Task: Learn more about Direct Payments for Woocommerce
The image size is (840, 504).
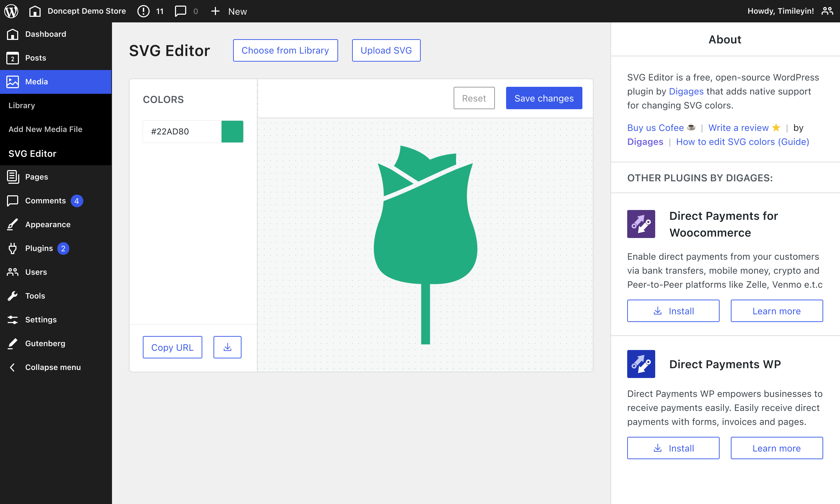Action: (x=777, y=311)
